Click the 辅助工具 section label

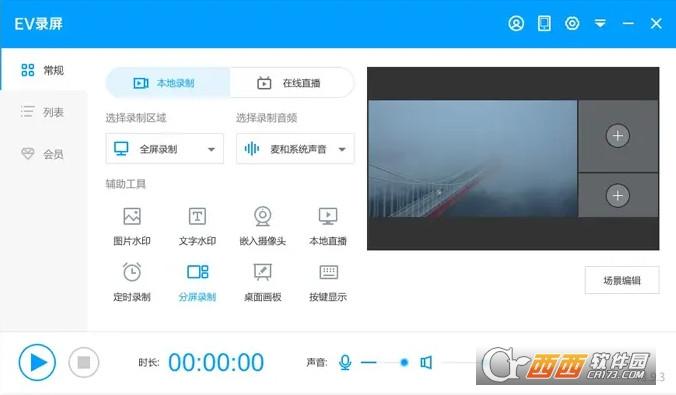pyautogui.click(x=125, y=184)
